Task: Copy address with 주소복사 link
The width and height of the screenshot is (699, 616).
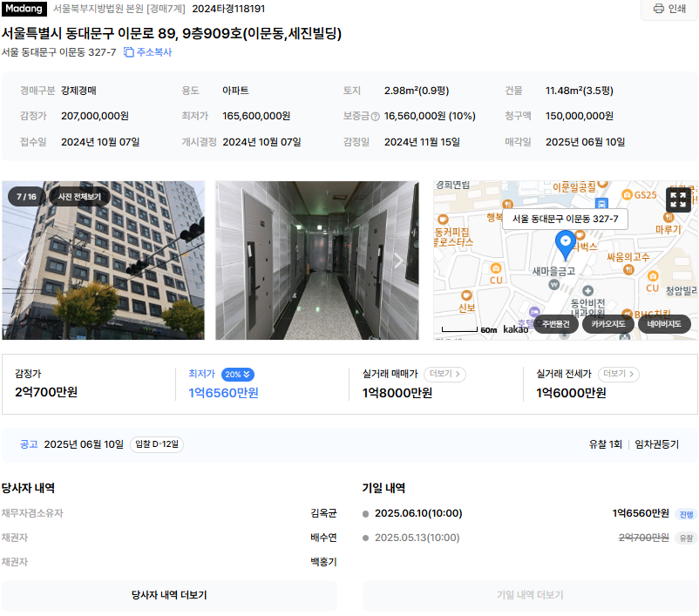Action: click(148, 52)
